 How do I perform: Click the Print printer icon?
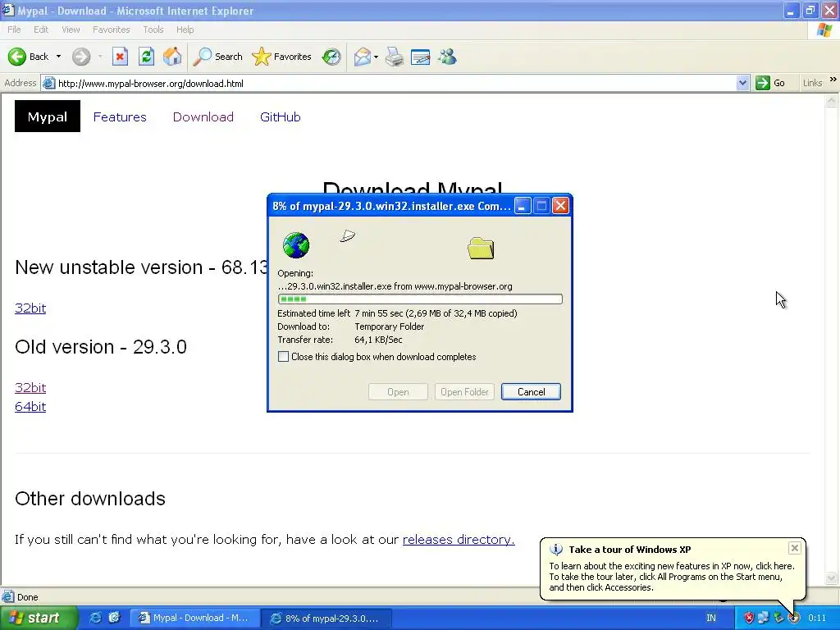pos(395,57)
